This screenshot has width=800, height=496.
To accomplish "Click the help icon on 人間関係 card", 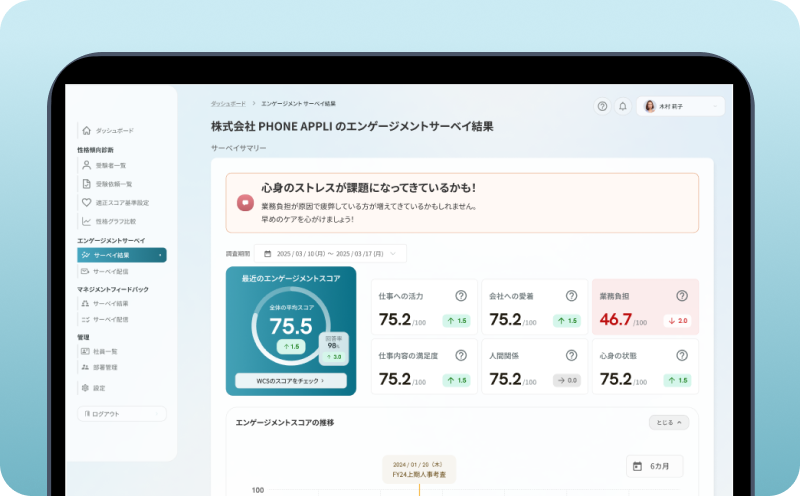I will point(571,355).
